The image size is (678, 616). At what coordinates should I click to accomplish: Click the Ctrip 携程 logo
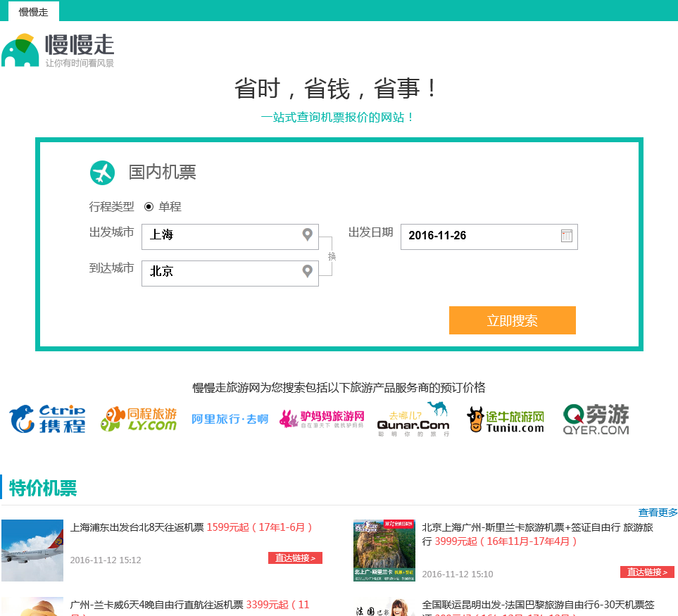coord(48,418)
